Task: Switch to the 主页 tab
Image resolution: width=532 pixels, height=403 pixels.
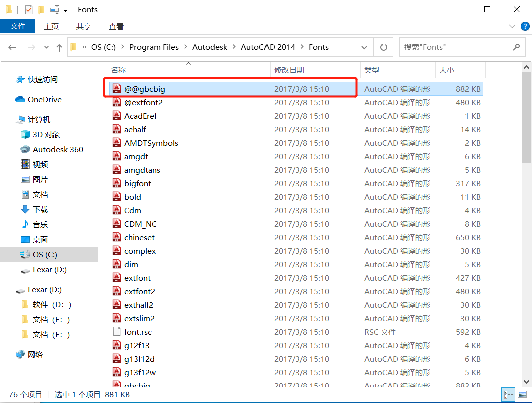Action: pyautogui.click(x=51, y=26)
